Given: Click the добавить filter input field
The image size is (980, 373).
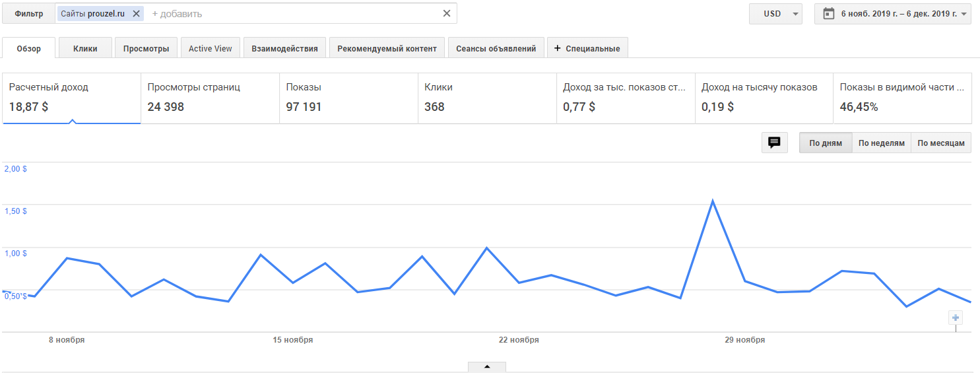Looking at the screenshot, I should 290,13.
